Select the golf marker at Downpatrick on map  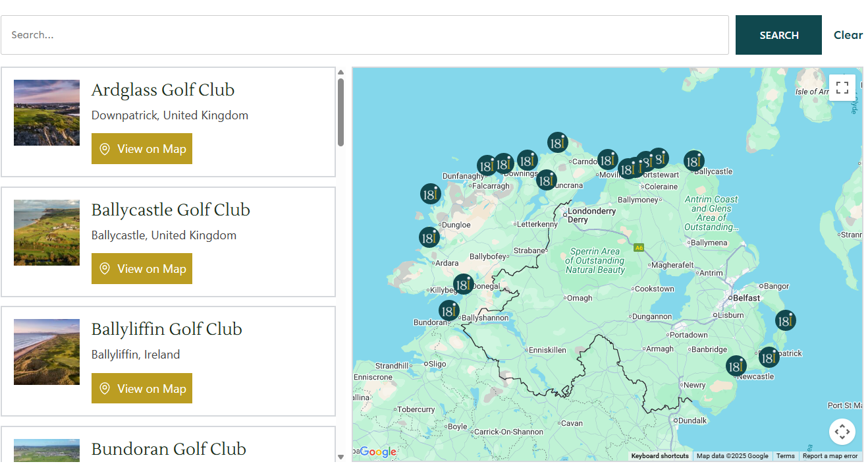click(769, 357)
